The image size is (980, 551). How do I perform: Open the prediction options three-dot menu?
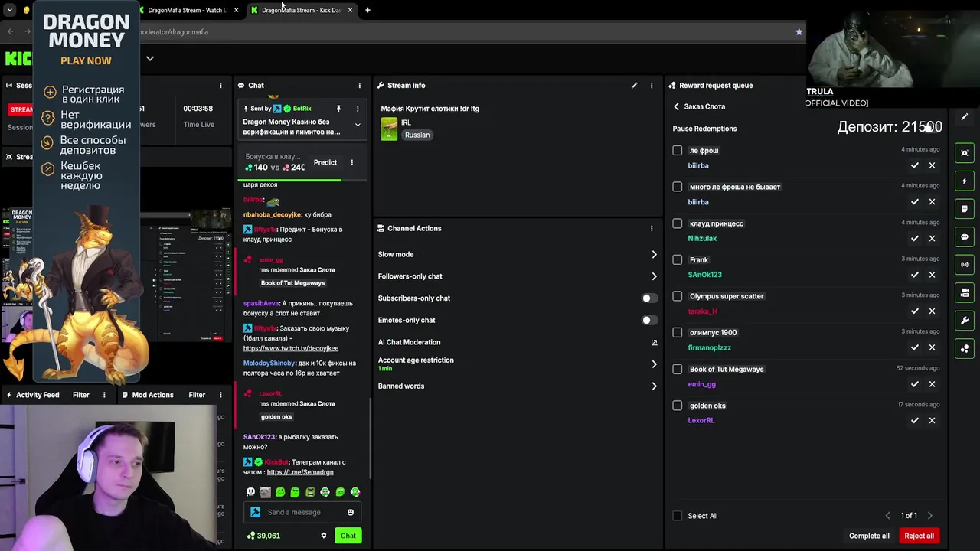point(351,162)
